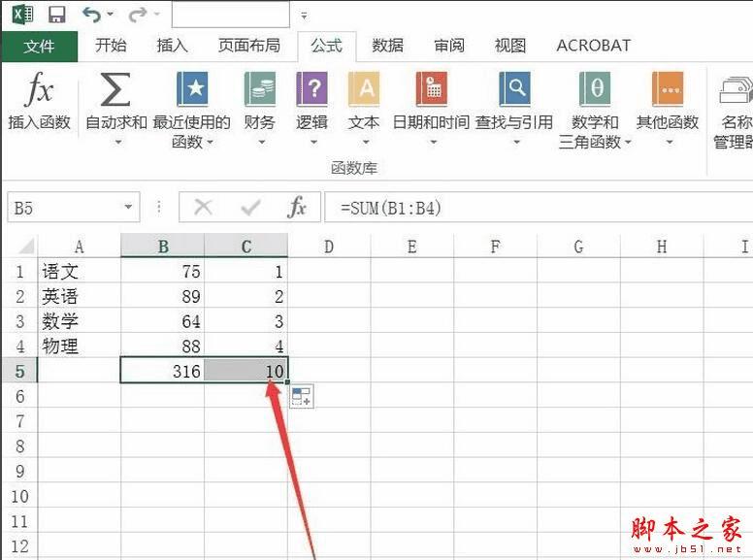The height and width of the screenshot is (560, 753).
Task: Select column F header
Action: pyautogui.click(x=495, y=247)
